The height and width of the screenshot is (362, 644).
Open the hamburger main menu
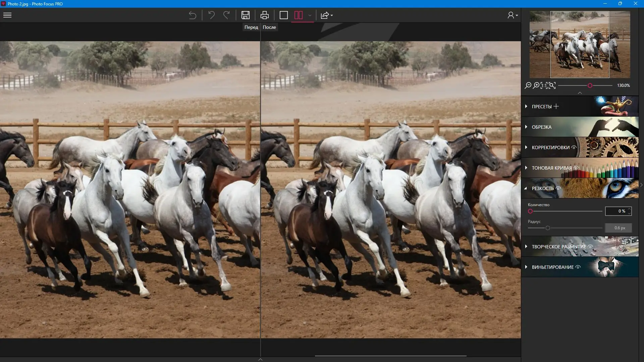pos(7,15)
